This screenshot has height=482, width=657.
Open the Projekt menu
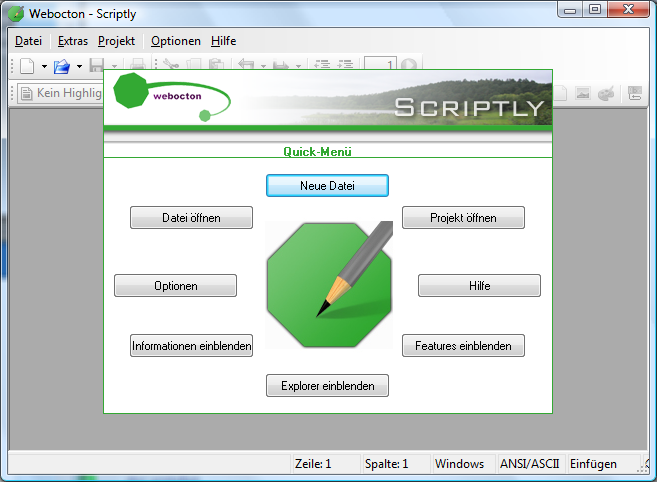[116, 41]
